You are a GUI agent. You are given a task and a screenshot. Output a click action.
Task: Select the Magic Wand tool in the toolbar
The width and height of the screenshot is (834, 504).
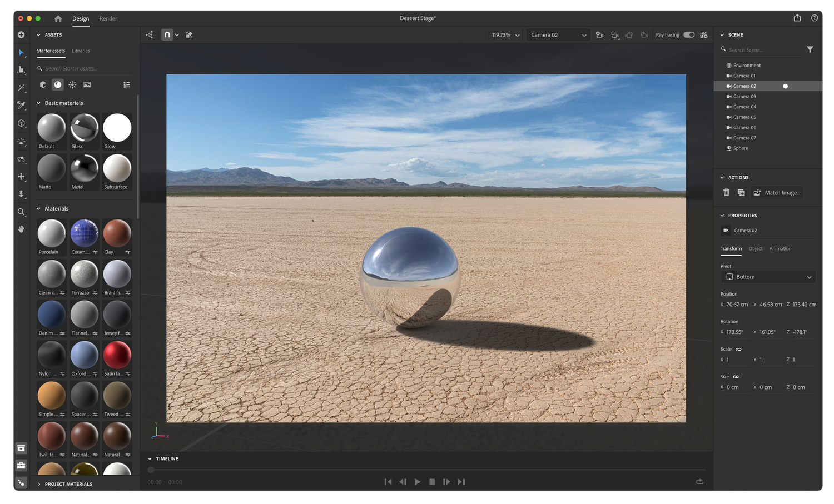click(21, 87)
